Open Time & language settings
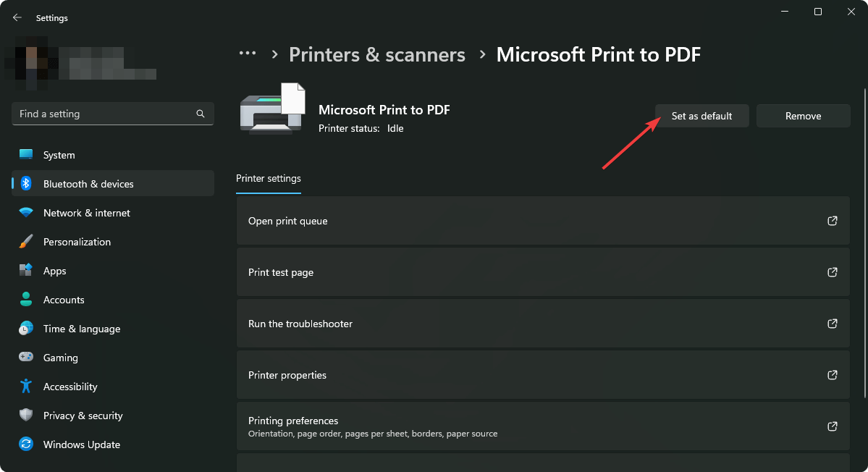Viewport: 868px width, 472px height. click(x=113, y=329)
